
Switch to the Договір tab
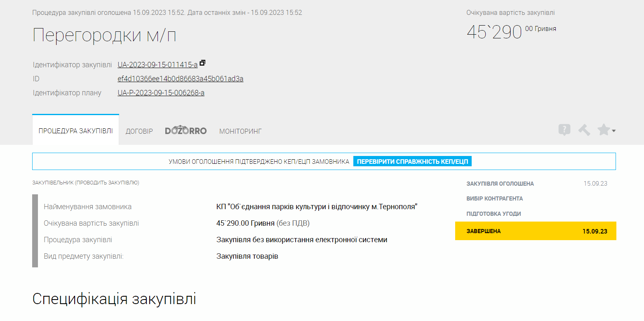pos(139,131)
